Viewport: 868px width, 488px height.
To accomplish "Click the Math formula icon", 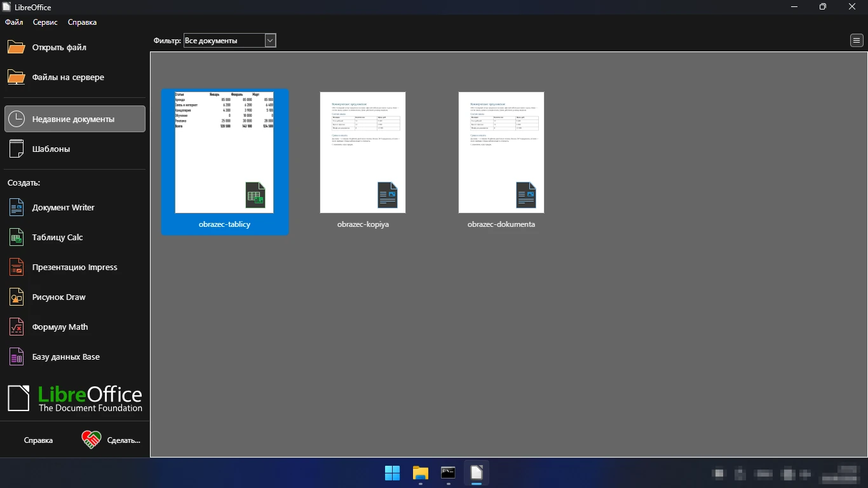I will [17, 327].
